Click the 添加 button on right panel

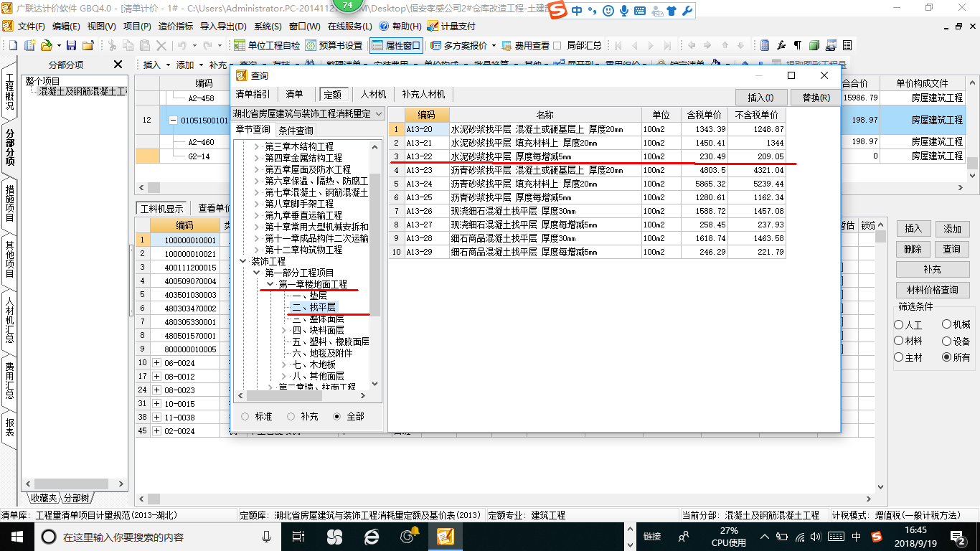[952, 229]
